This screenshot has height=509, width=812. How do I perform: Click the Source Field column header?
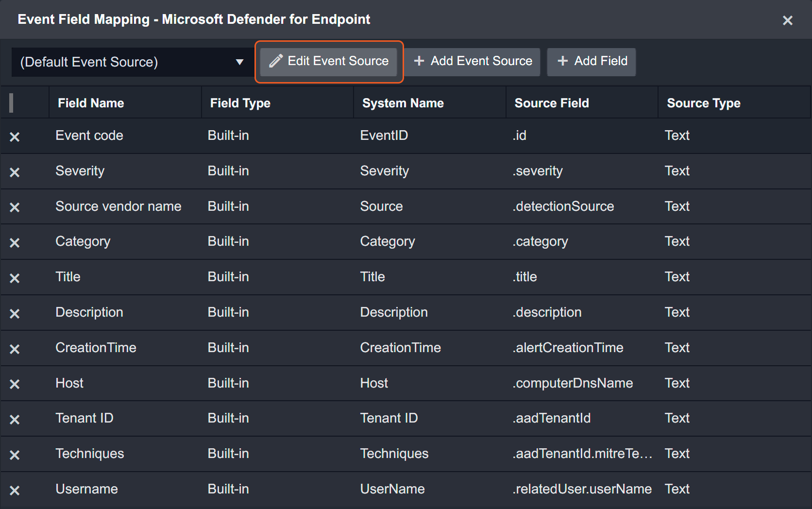551,103
